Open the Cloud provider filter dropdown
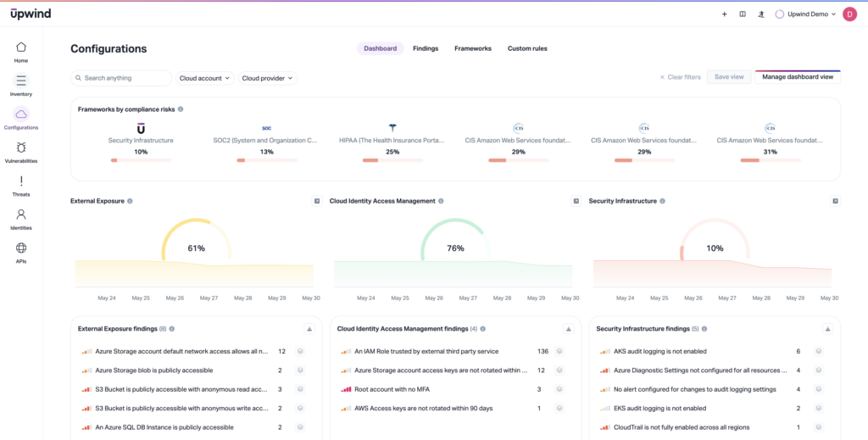The width and height of the screenshot is (868, 440). [x=268, y=79]
